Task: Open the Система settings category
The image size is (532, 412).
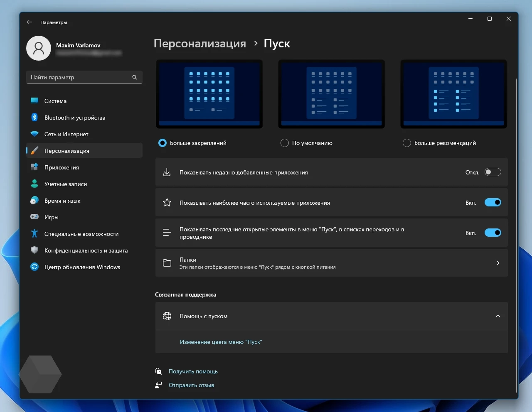Action: [x=84, y=101]
